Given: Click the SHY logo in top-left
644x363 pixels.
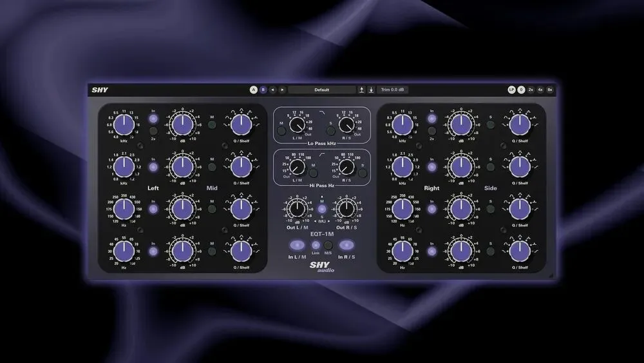Looking at the screenshot, I should tap(100, 90).
